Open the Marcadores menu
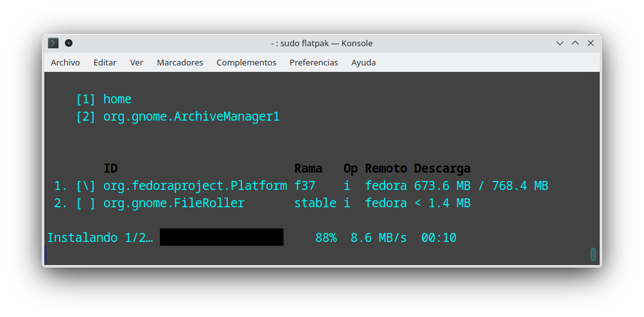Screen dimensions: 644x317 (180, 62)
